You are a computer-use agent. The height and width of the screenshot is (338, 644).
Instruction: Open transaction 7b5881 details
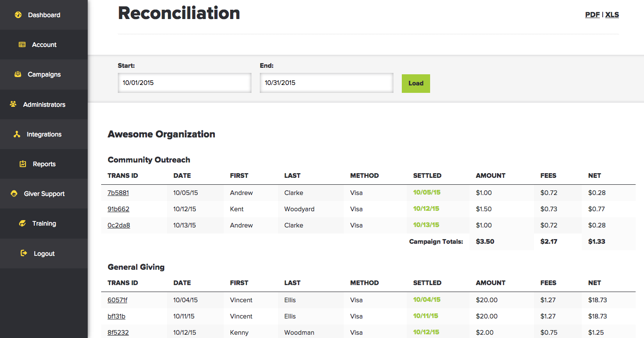point(118,192)
